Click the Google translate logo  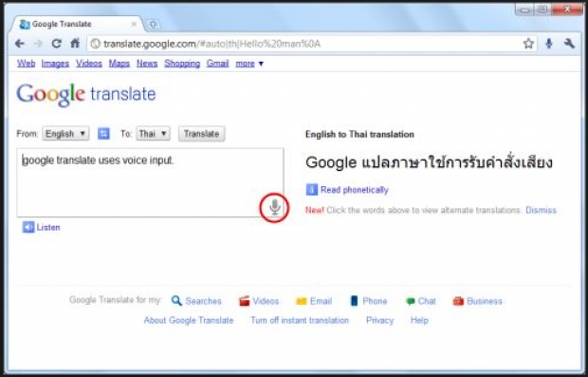[86, 95]
